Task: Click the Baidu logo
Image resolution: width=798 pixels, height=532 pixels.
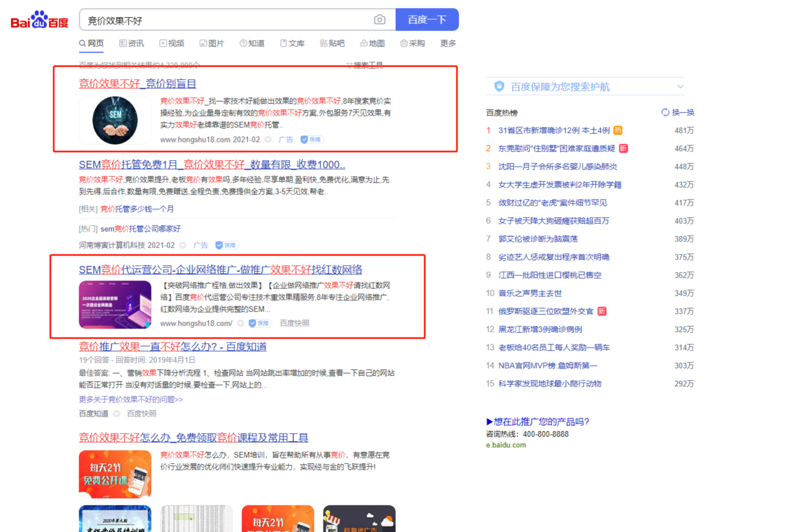Action: pos(40,20)
